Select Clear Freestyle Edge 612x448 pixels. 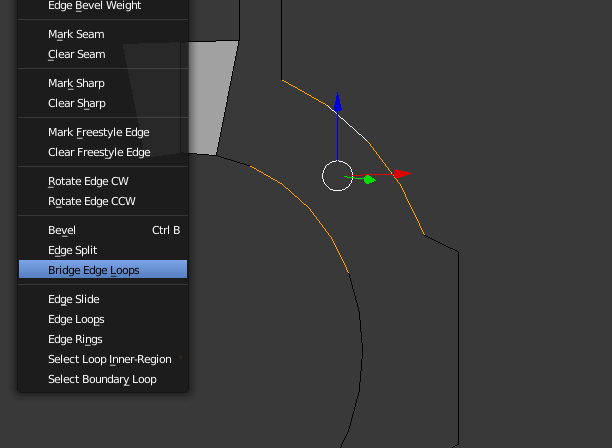tap(103, 152)
